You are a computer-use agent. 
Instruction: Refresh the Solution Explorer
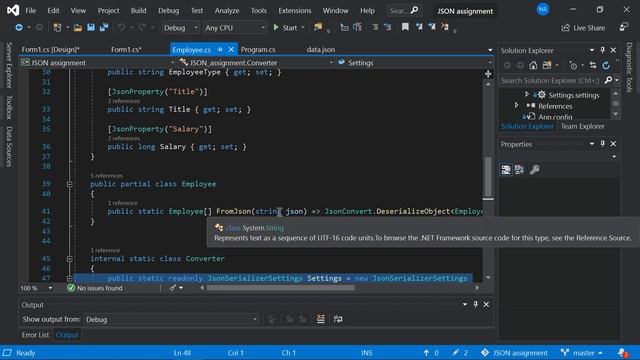tap(606, 65)
